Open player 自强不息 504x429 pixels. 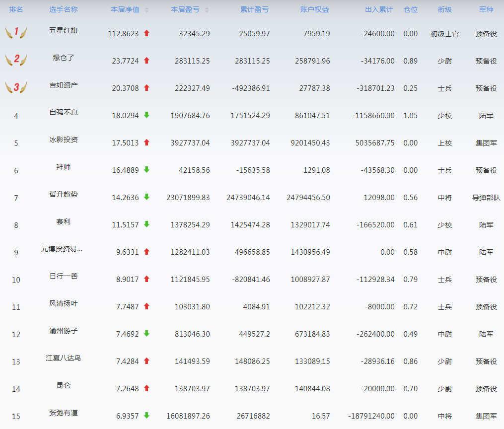click(64, 113)
